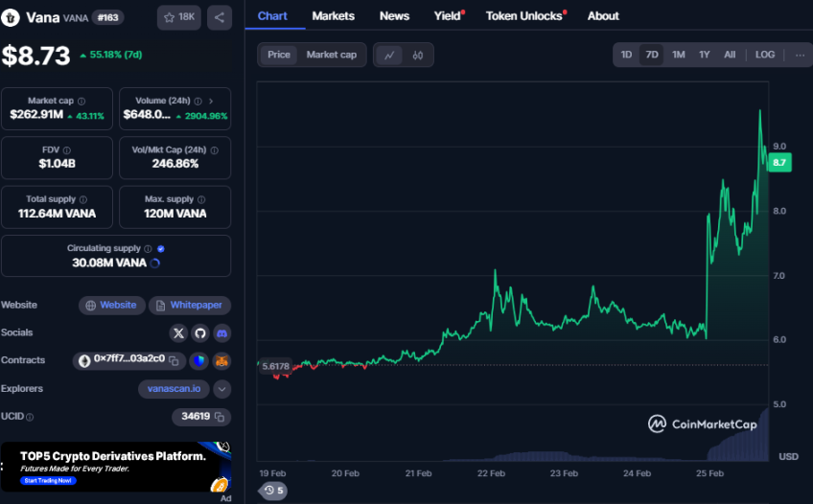Add Vana to watchlist via 18K star
Viewport: 813px width, 504px height.
178,17
